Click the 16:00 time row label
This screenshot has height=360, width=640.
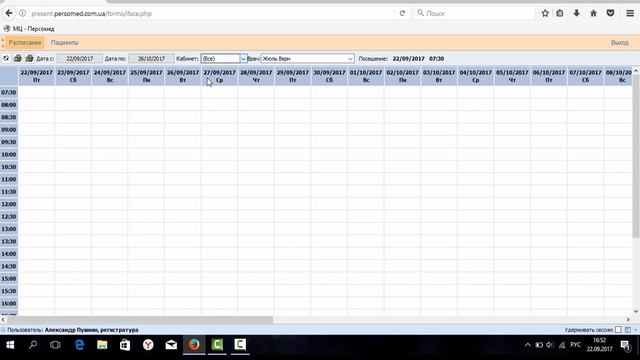(x=9, y=303)
